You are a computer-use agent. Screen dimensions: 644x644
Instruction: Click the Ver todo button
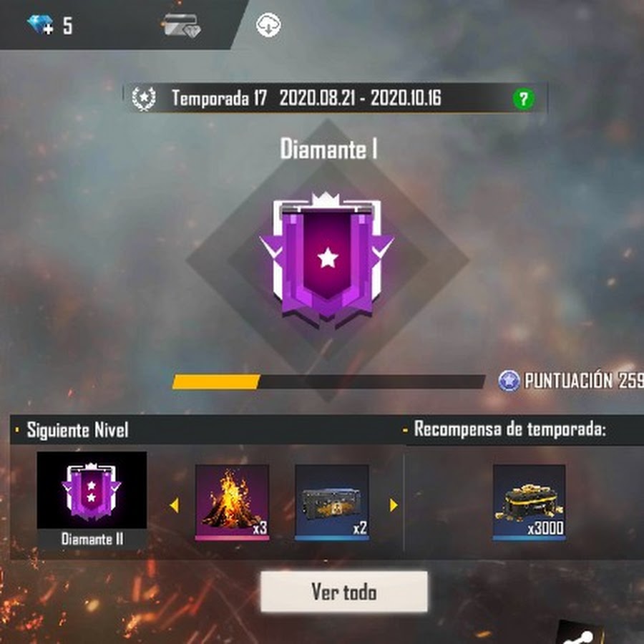click(x=343, y=592)
